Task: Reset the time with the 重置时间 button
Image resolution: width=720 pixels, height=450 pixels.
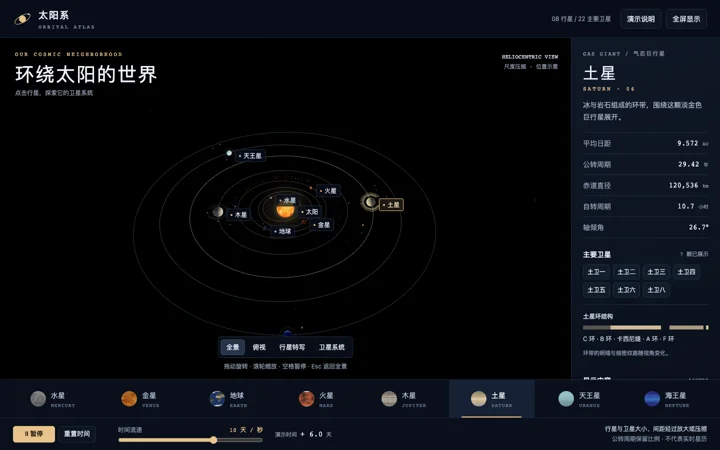Action: (x=77, y=434)
